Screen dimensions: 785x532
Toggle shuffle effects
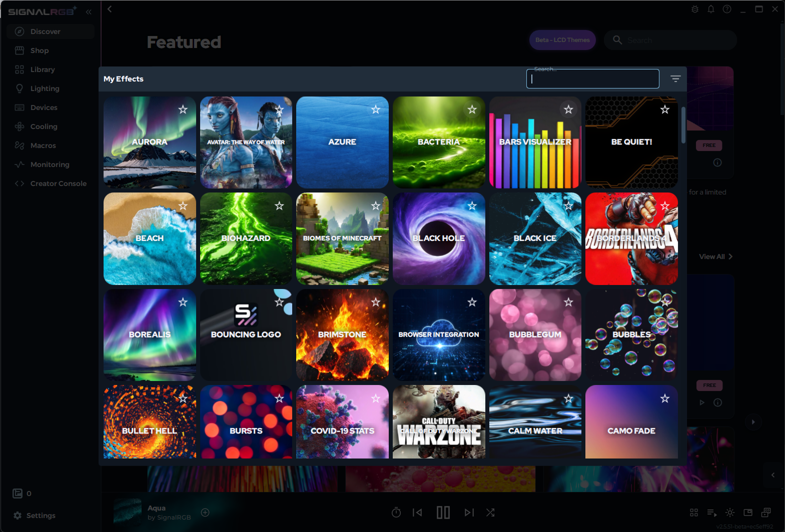[490, 512]
